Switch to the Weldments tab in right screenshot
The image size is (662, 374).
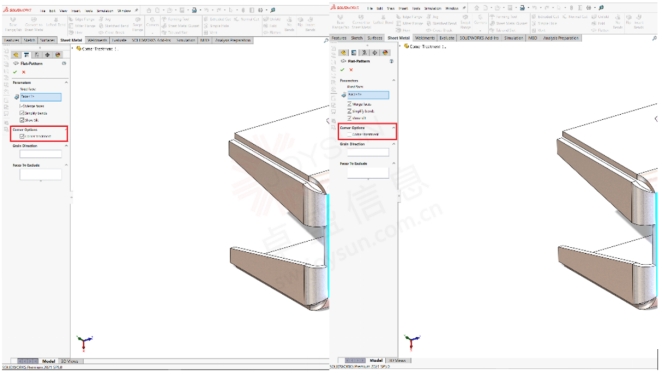424,38
